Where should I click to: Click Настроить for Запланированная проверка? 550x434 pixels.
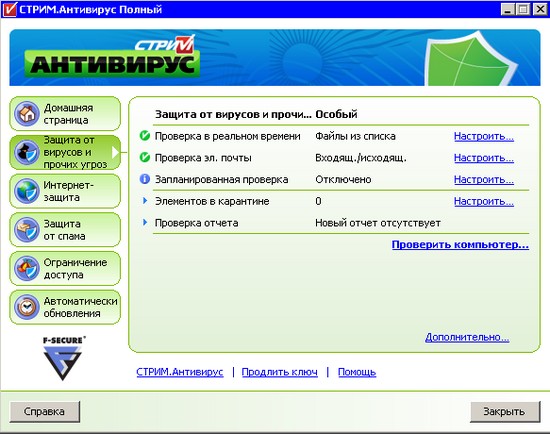(x=484, y=180)
